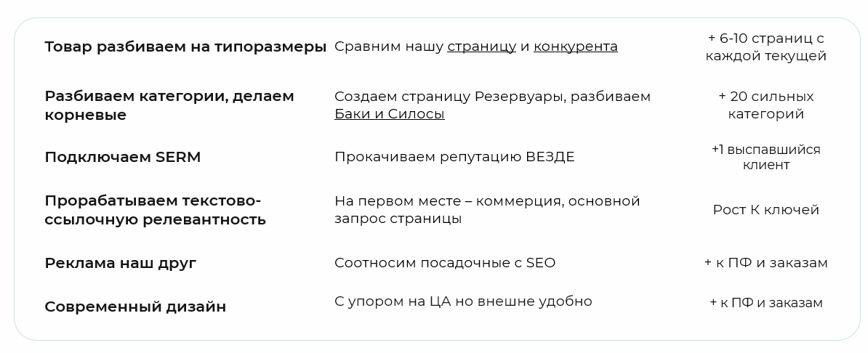
Task: Click "Прорабатываем текстово-ссылочную релевантность" heading
Action: tap(155, 210)
